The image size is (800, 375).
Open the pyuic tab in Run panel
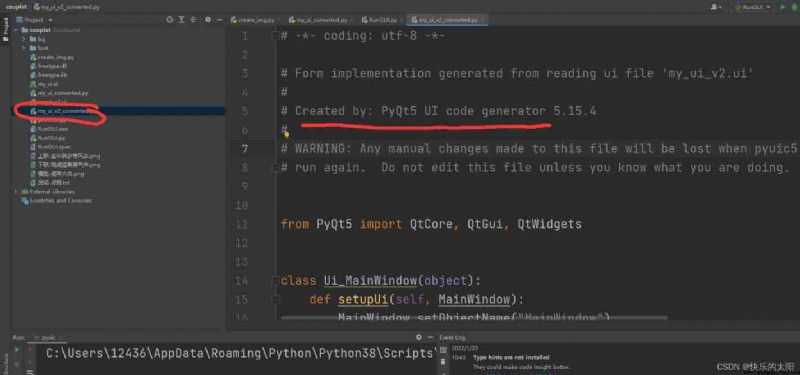(x=48, y=337)
